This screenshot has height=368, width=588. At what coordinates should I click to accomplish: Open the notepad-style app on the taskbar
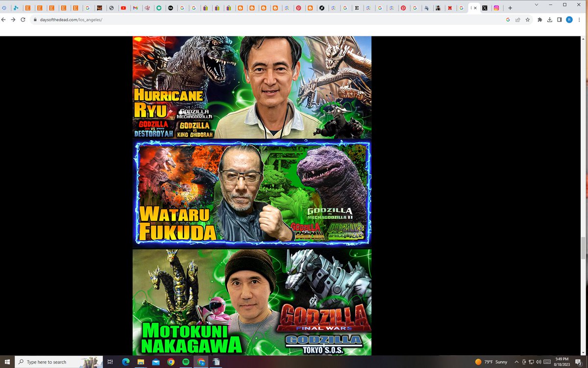[x=216, y=362]
